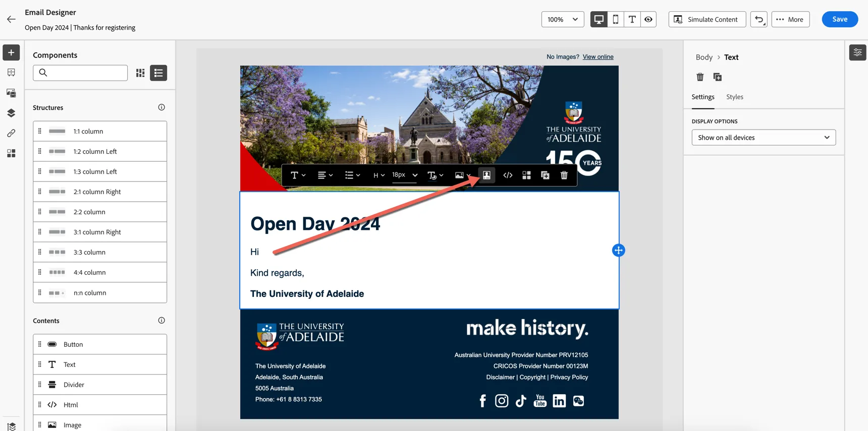Click the undo button
Viewport: 868px width, 431px height.
(x=759, y=19)
